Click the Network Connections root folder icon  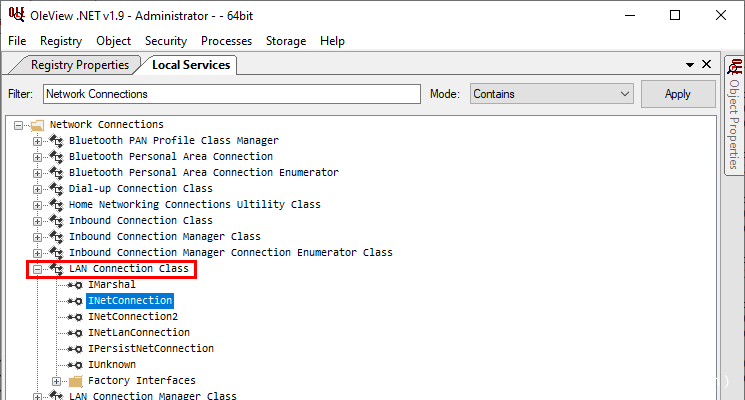(x=37, y=125)
